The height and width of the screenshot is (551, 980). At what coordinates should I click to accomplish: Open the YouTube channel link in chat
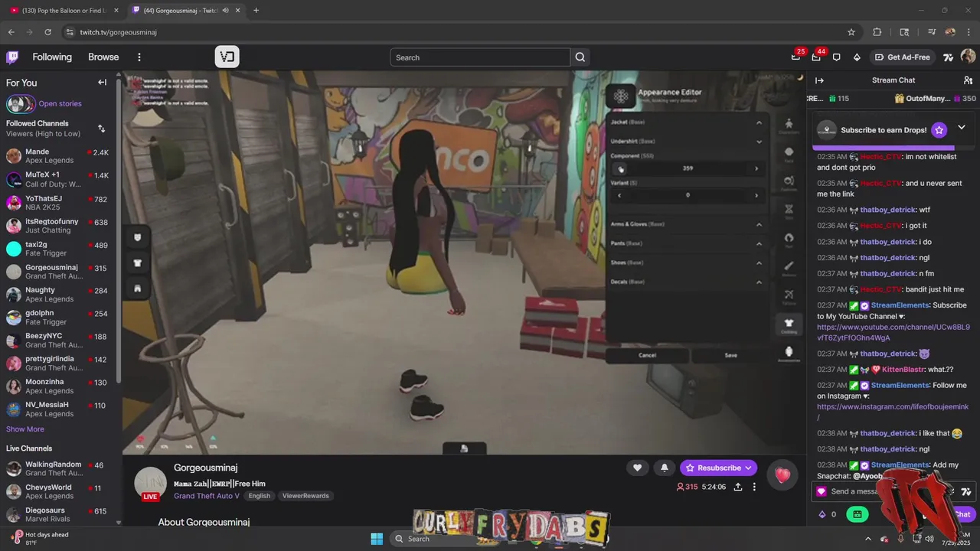893,332
